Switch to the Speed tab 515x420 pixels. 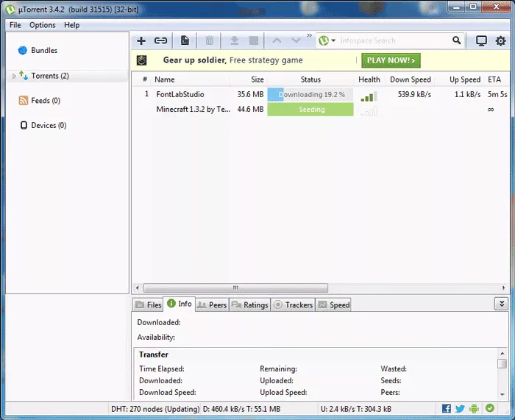click(334, 305)
